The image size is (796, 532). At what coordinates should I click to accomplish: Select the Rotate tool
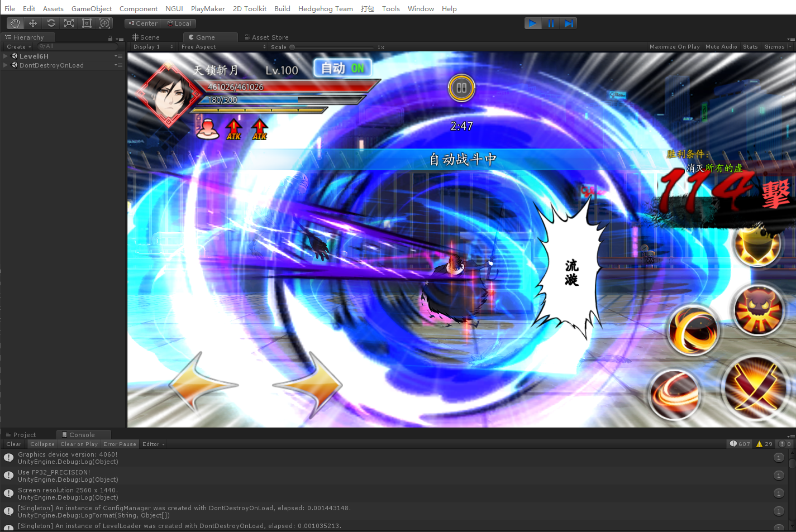tap(51, 23)
